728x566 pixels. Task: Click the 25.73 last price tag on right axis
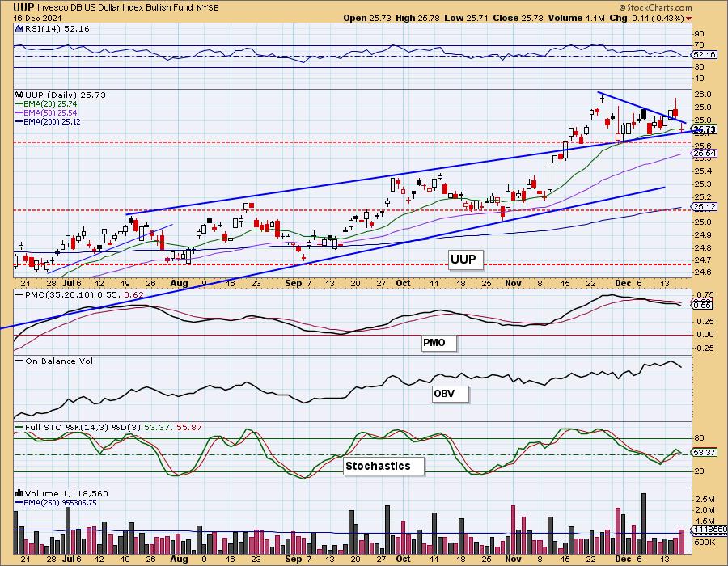(x=705, y=130)
